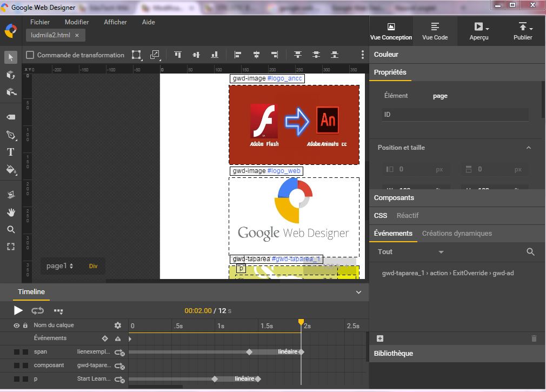The height and width of the screenshot is (392, 546).
Task: Click the distribute top edges icon
Action: click(298, 55)
